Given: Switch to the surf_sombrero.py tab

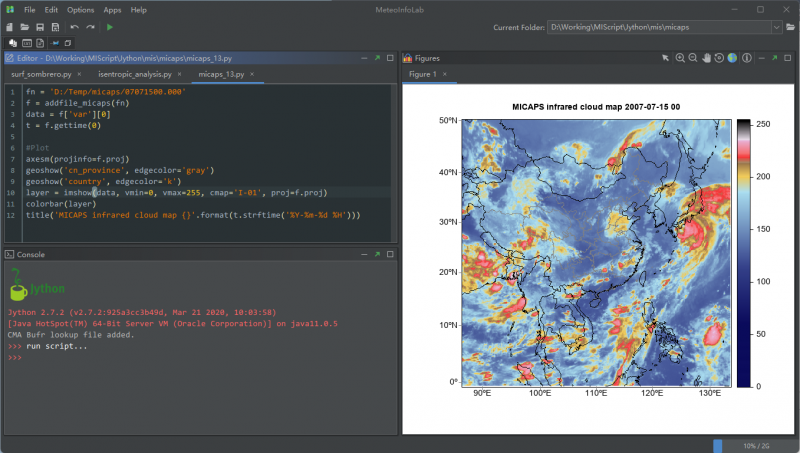Looking at the screenshot, I should click(x=40, y=75).
